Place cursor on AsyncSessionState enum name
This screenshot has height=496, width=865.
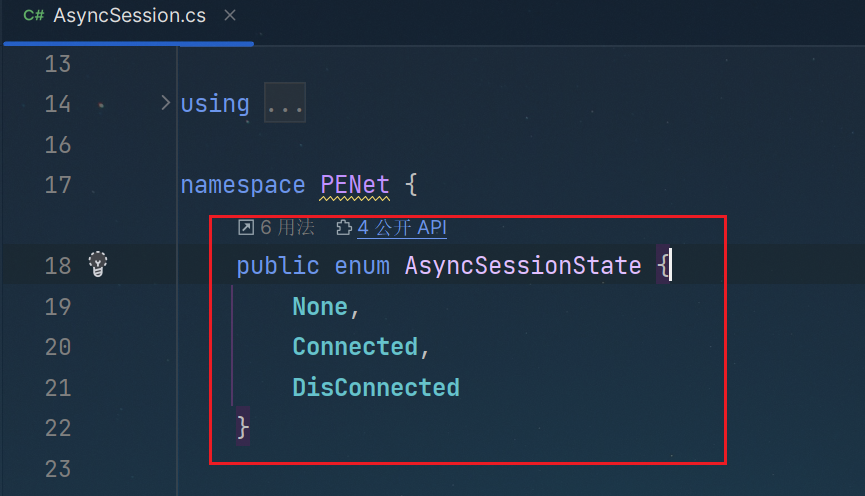522,265
